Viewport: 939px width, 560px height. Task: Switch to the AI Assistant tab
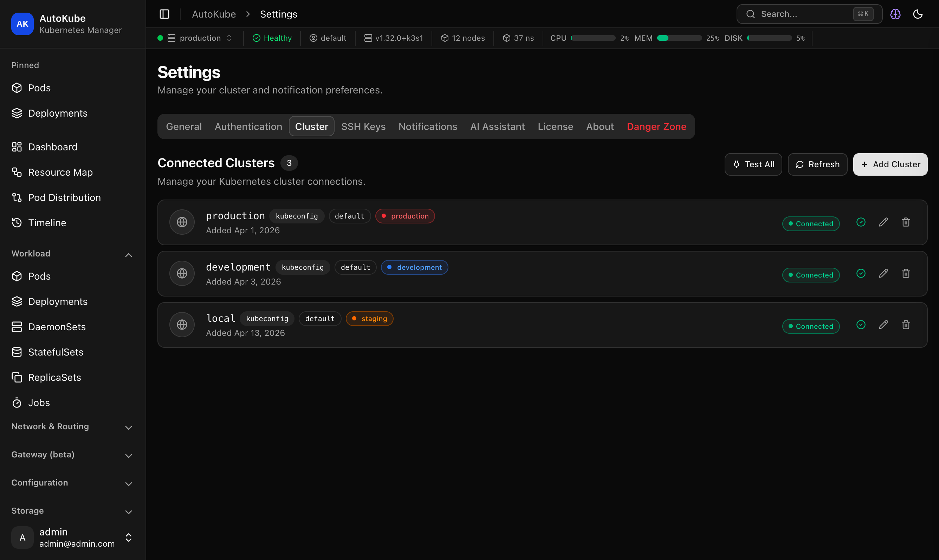point(497,126)
